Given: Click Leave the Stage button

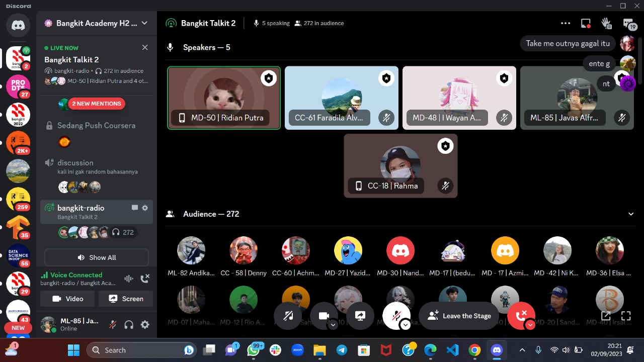Looking at the screenshot, I should 459,316.
